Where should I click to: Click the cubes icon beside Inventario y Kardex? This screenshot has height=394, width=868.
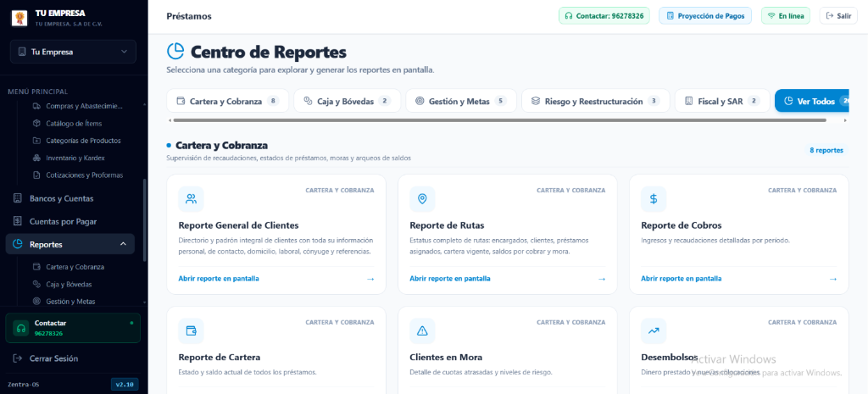(x=36, y=158)
